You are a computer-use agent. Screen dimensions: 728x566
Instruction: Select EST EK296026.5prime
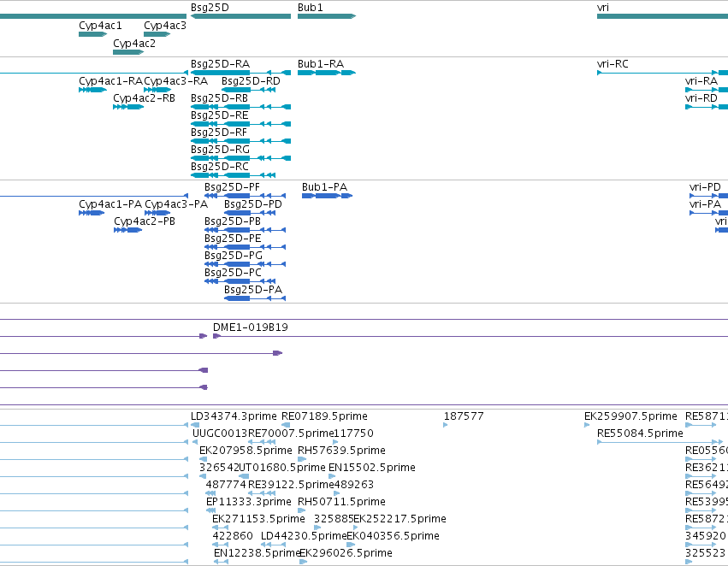click(303, 562)
